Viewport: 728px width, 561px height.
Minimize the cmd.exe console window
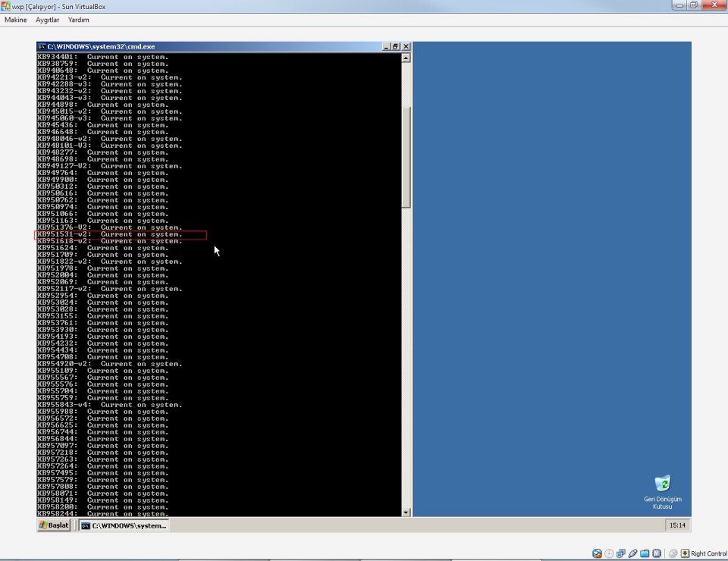click(386, 46)
